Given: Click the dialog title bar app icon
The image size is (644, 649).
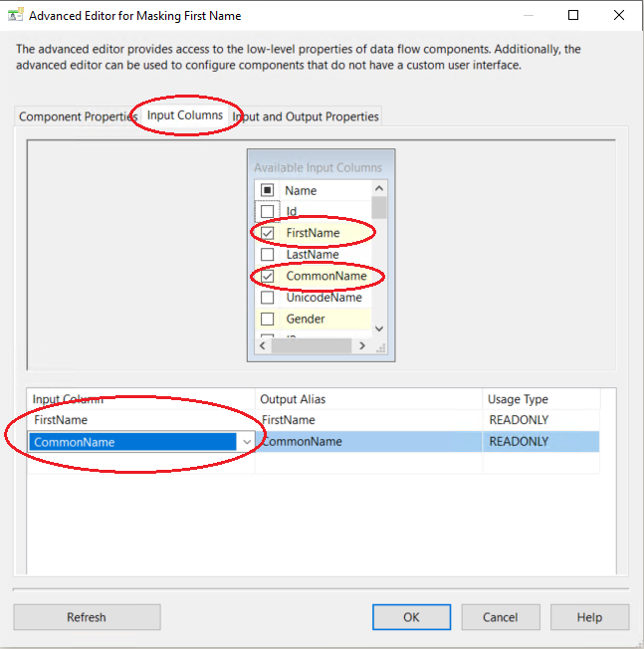Looking at the screenshot, I should pyautogui.click(x=17, y=16).
